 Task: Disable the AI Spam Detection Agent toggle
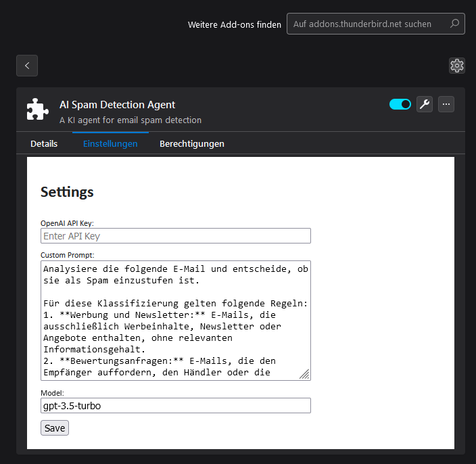(400, 104)
